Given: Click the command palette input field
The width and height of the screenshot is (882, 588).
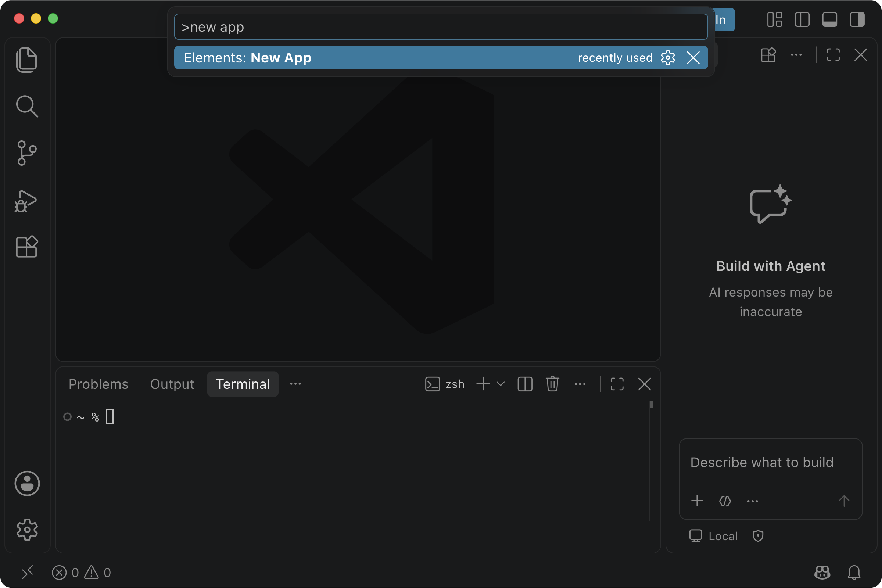Looking at the screenshot, I should [441, 27].
